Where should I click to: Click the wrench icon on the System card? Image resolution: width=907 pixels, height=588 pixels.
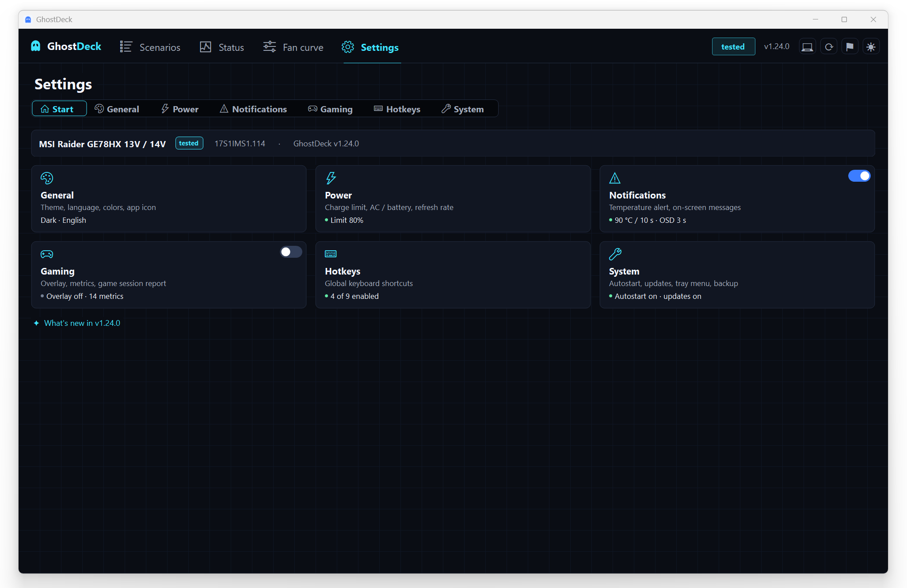(615, 254)
